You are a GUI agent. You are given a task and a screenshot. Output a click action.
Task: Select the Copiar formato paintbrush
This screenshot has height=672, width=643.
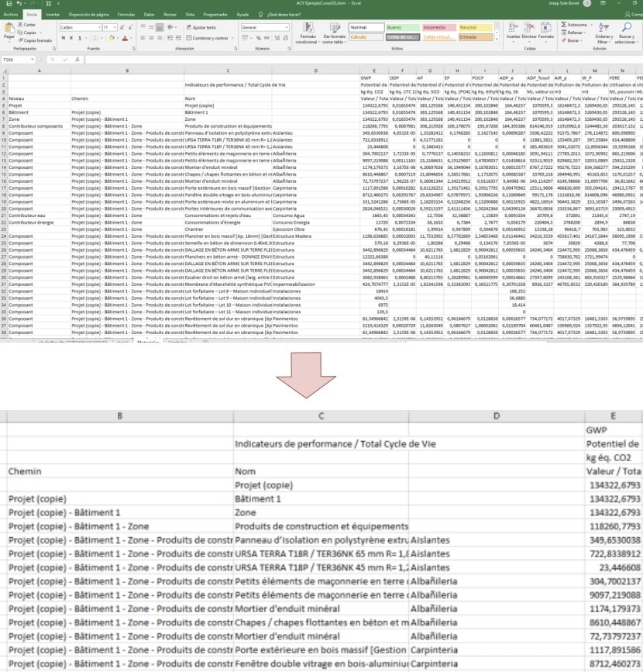click(23, 40)
